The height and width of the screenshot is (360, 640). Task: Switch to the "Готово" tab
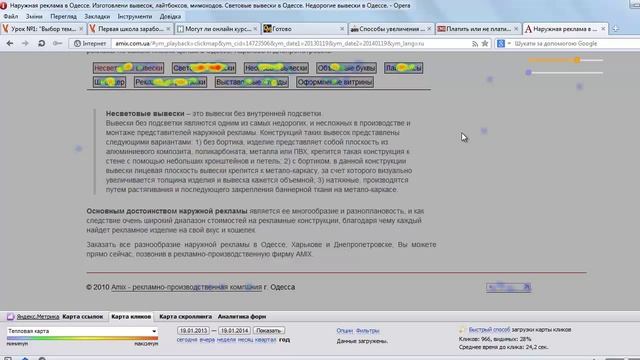[304, 29]
